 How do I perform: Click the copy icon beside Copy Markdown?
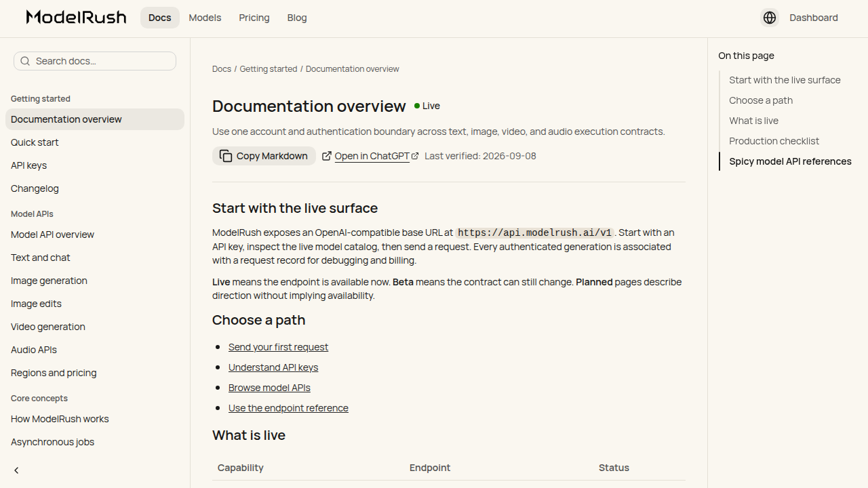pyautogui.click(x=226, y=156)
